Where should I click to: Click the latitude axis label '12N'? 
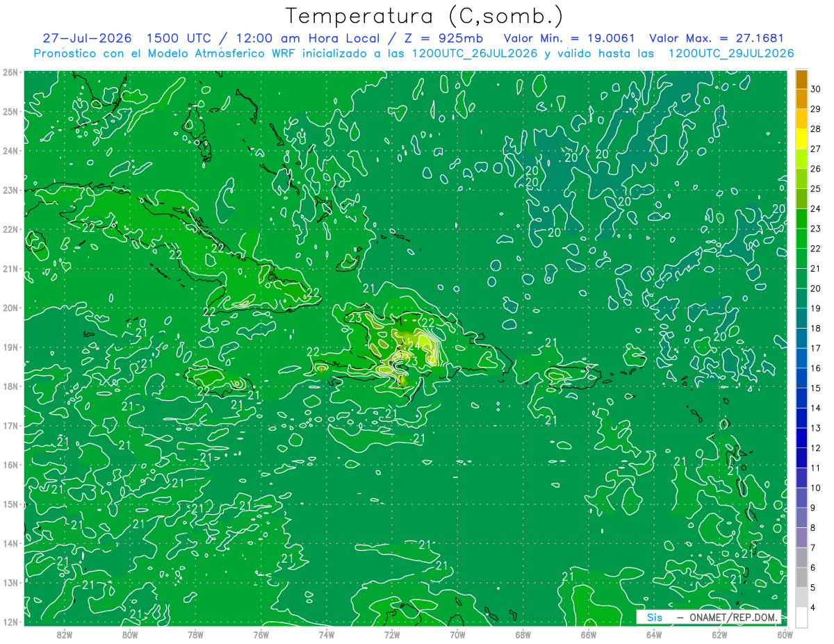click(x=10, y=622)
